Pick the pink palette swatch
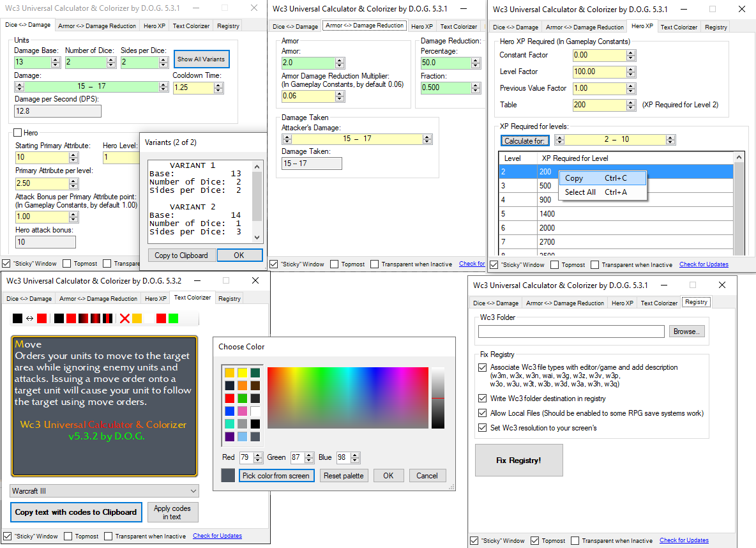This screenshot has width=756, height=548. (242, 411)
